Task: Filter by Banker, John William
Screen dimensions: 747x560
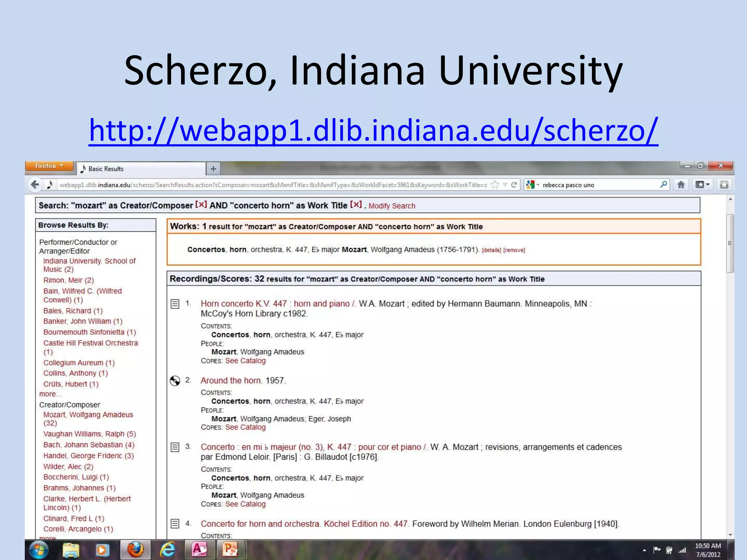Action: (x=83, y=321)
